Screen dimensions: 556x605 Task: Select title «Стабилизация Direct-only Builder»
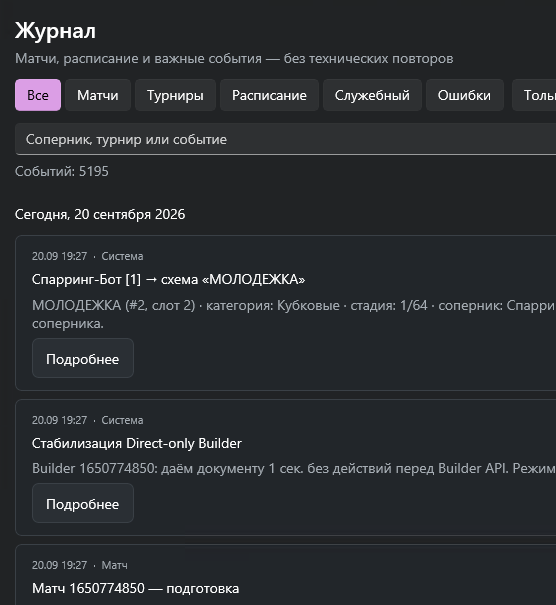click(137, 444)
